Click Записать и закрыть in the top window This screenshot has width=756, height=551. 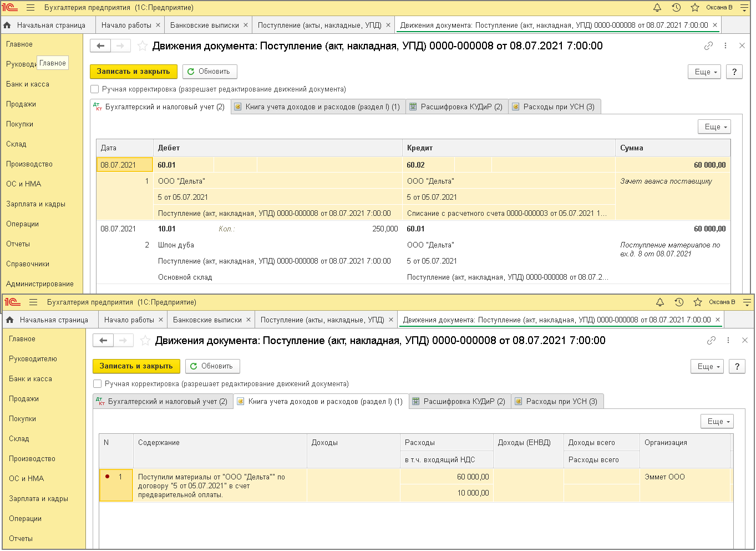[x=134, y=72]
